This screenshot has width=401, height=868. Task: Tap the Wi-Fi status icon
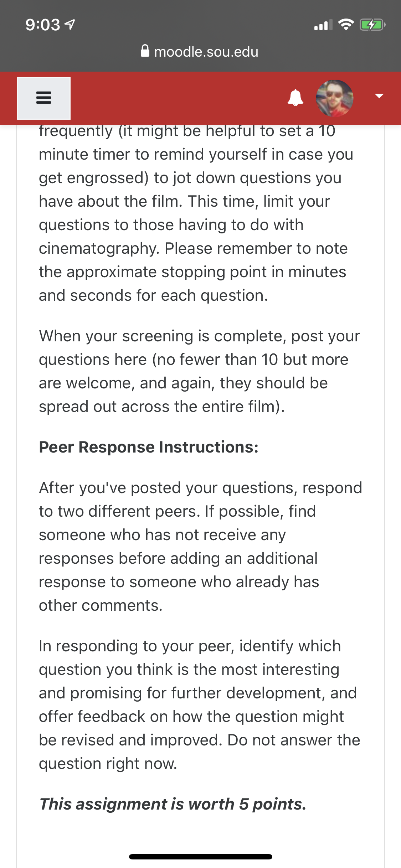(346, 25)
